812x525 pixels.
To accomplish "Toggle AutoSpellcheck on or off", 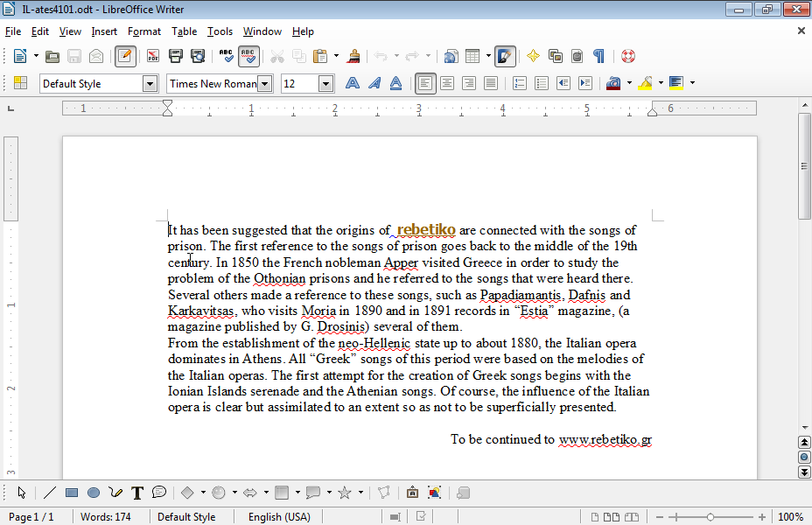I will [248, 56].
